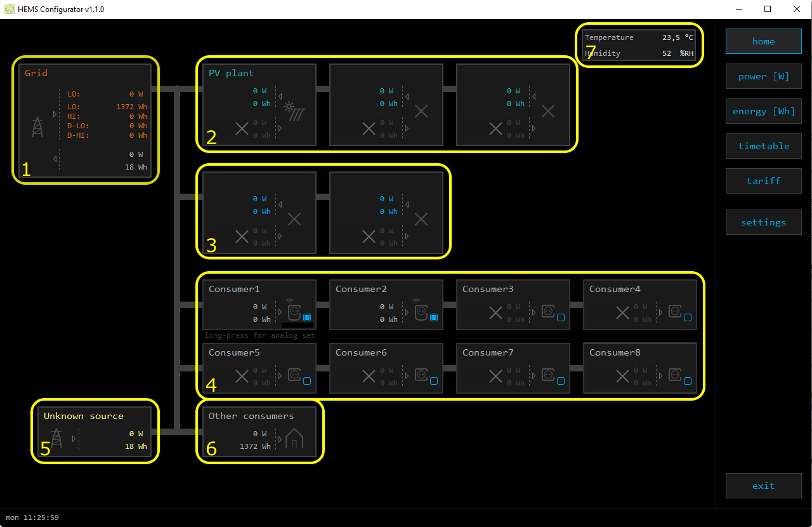Click the Temperature and Humidity panel
The width and height of the screenshot is (812, 527).
click(x=639, y=45)
